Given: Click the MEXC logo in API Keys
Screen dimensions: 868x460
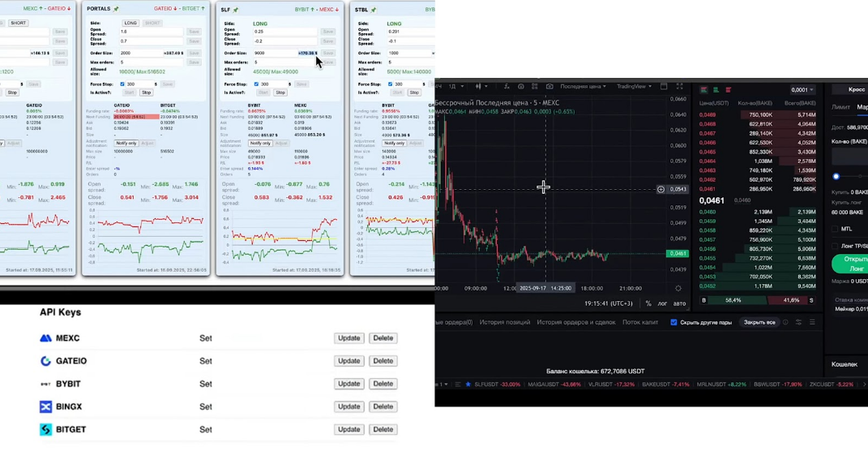Looking at the screenshot, I should pyautogui.click(x=46, y=338).
